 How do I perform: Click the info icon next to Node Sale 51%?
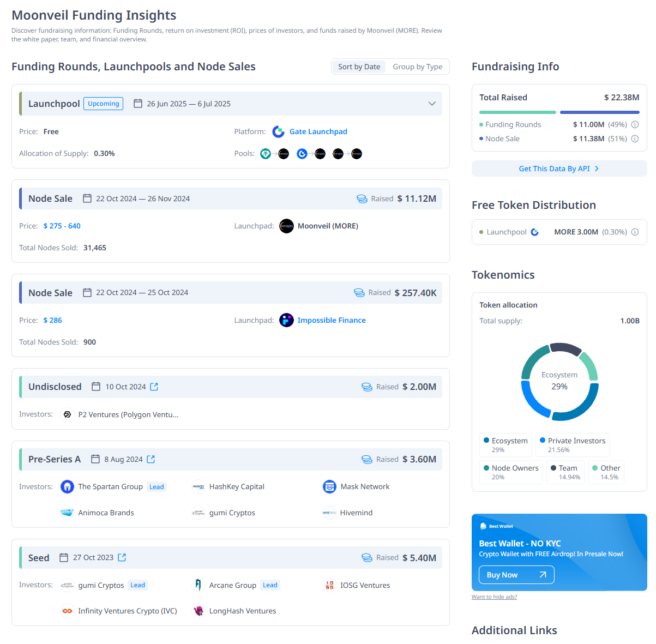tap(635, 139)
